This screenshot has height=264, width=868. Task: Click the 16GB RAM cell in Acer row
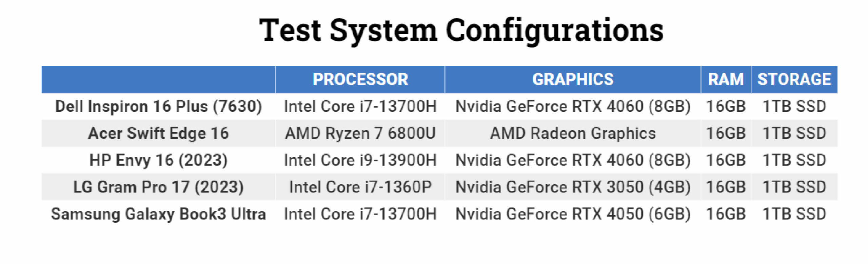[726, 133]
